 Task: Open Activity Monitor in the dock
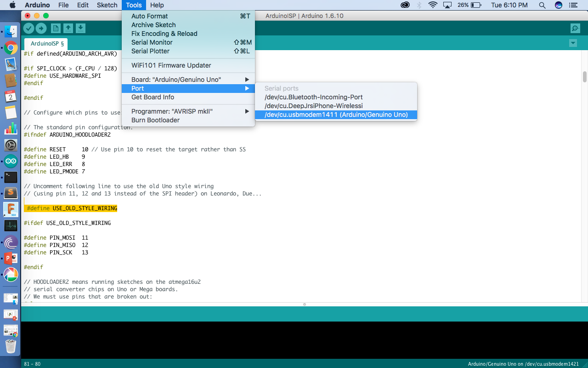pos(11,225)
